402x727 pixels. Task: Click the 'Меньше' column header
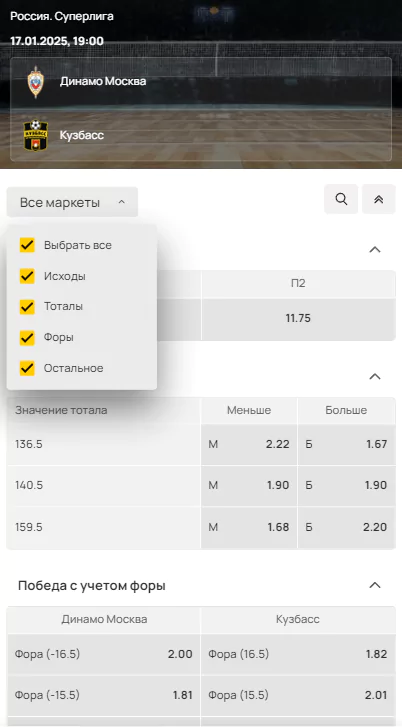coord(249,410)
